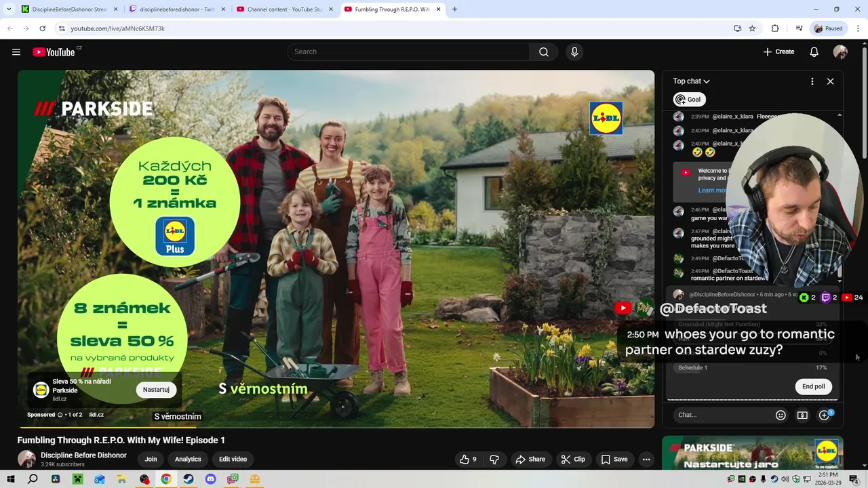Open the Windows Start menu
Screen dimensions: 868x488
pos(10,479)
